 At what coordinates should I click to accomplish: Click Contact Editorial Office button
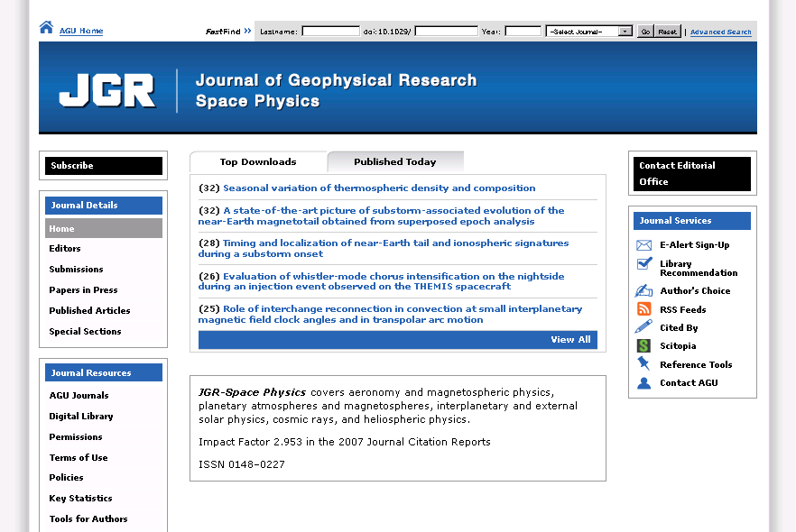pos(692,173)
